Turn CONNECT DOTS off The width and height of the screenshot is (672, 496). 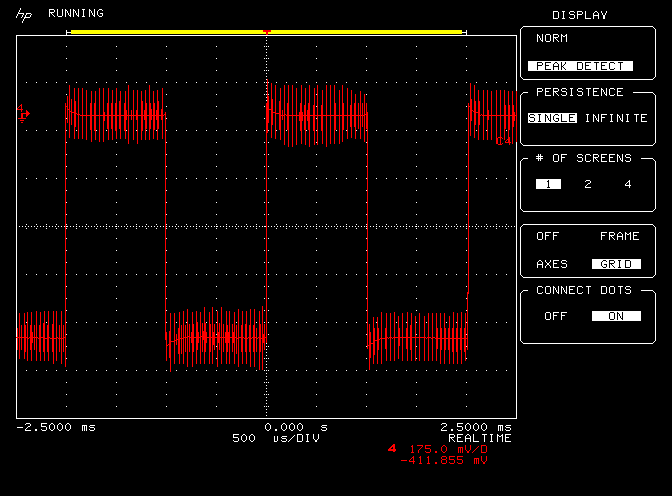click(x=554, y=316)
